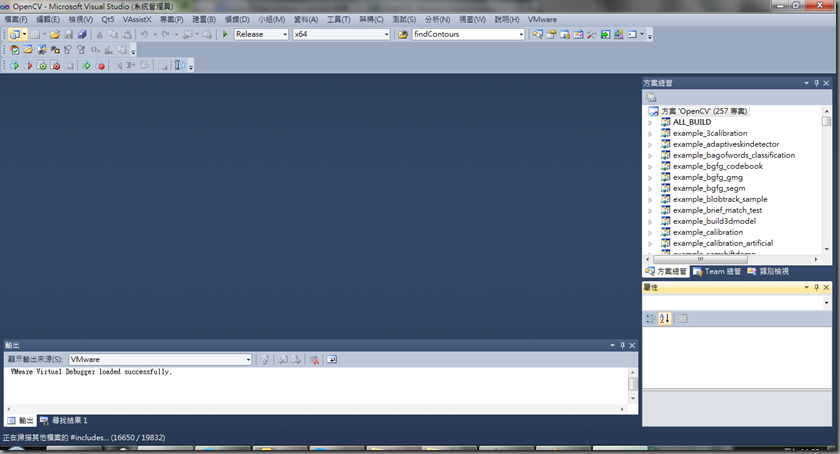Image resolution: width=840 pixels, height=454 pixels.
Task: Click the Solution Explorer properties toolbar icon
Action: pos(651,97)
